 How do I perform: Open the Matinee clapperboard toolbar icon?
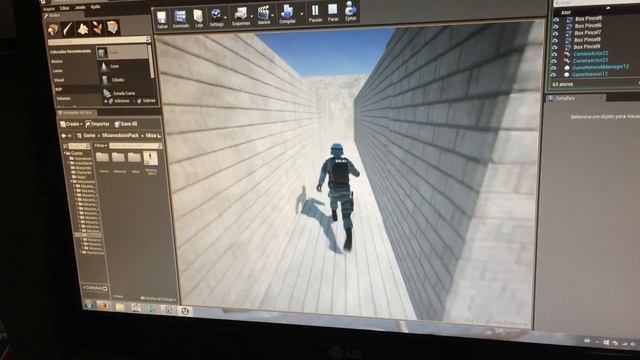pos(264,16)
